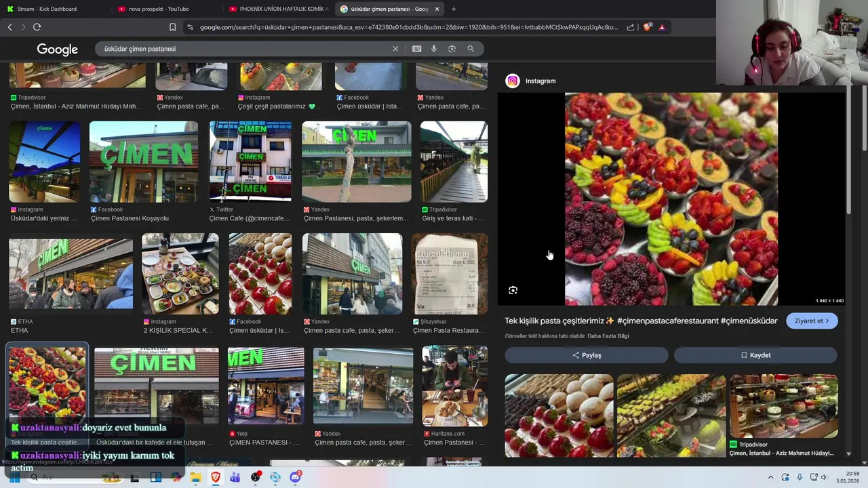
Task: Open related strawberry cookies image in preview panel
Action: [559, 415]
